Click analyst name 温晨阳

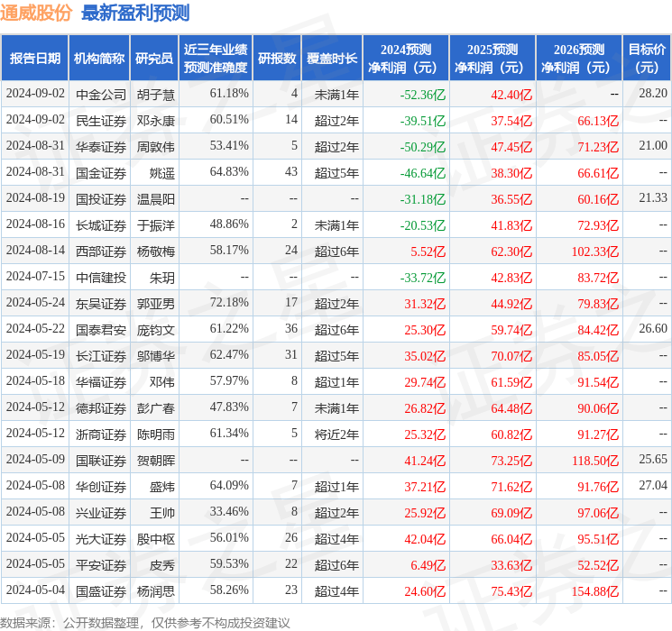(155, 199)
